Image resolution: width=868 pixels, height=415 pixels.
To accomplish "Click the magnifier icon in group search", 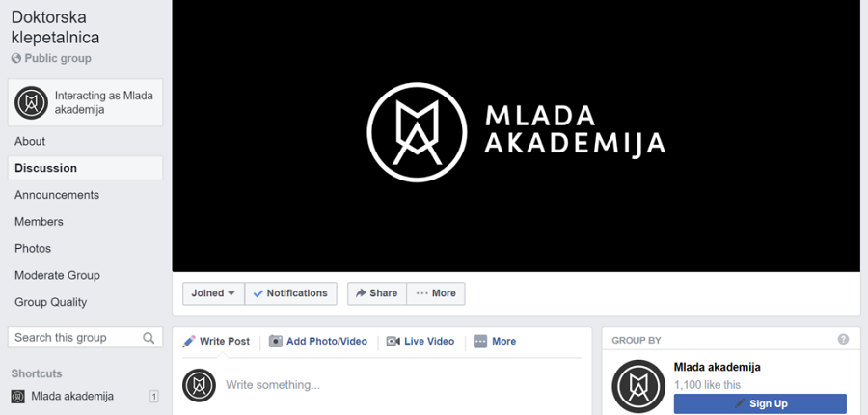I will click(149, 338).
